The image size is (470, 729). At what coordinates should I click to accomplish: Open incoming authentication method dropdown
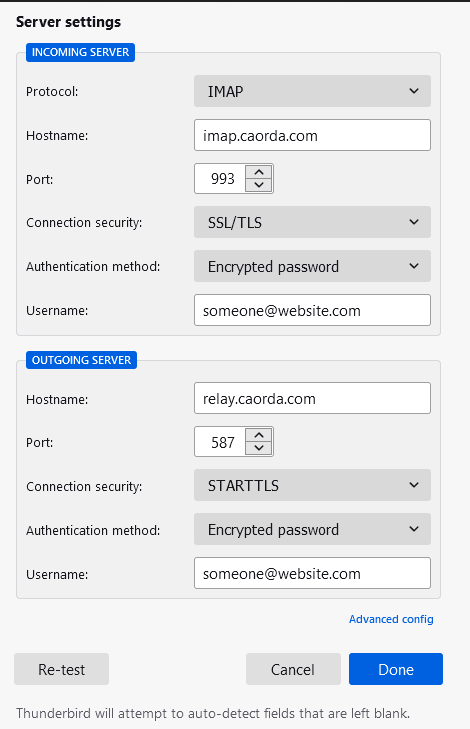(312, 266)
